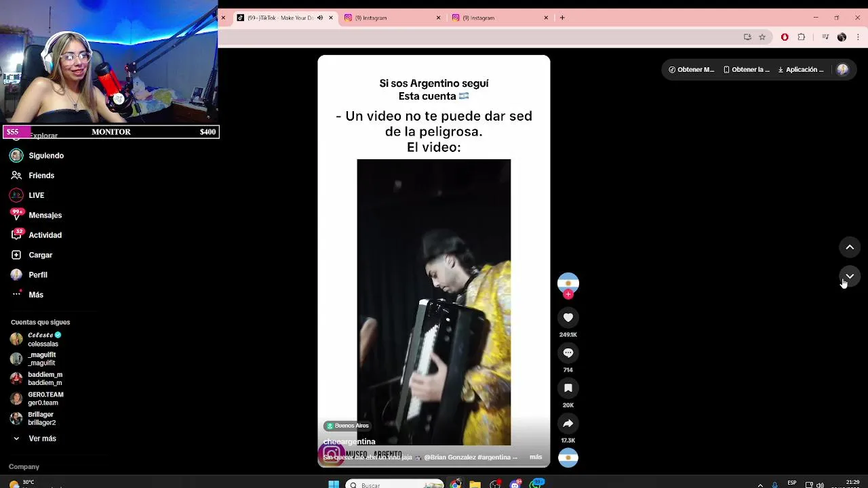This screenshot has width=868, height=488.
Task: Like the video with the heart icon
Action: (568, 317)
